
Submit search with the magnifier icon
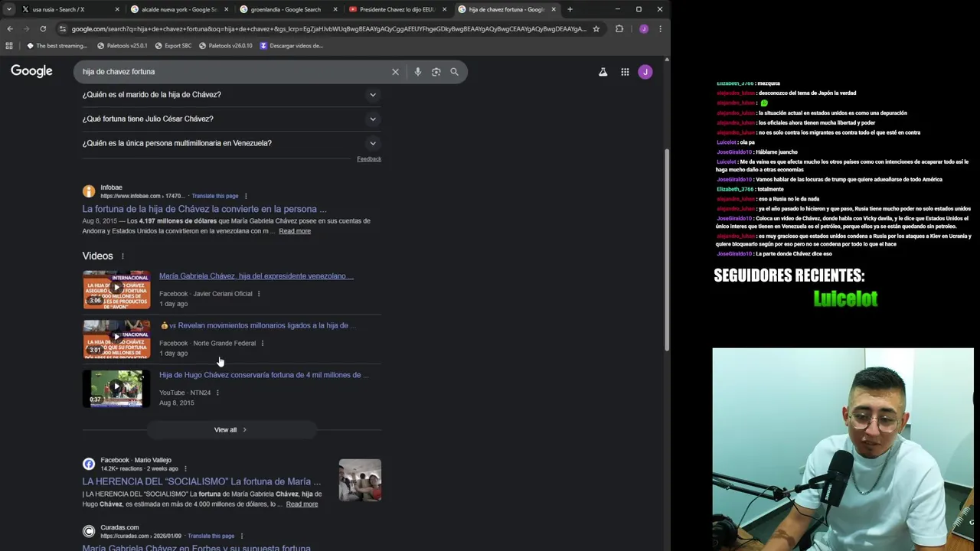click(454, 72)
